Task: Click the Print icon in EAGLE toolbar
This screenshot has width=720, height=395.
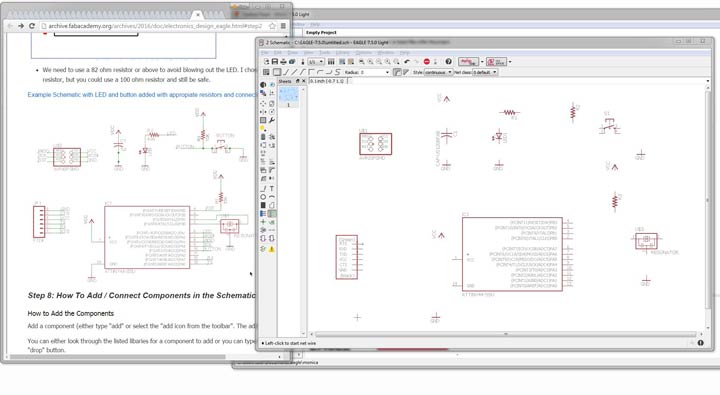Action: 283,62
